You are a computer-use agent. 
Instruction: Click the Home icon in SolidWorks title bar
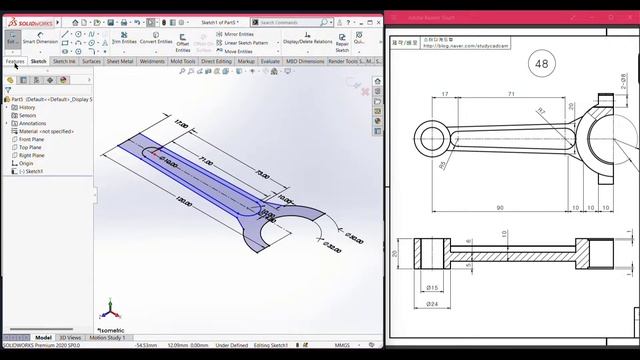[75, 22]
